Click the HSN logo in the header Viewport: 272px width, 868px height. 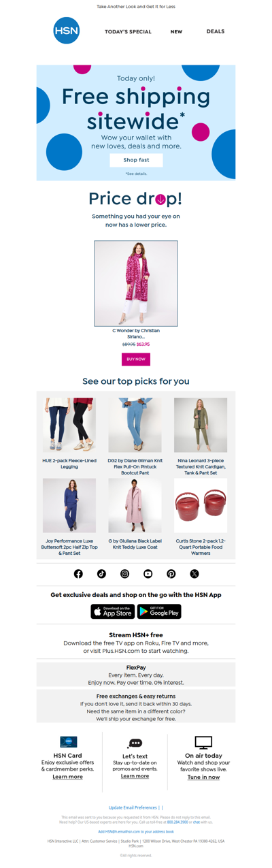point(67,31)
